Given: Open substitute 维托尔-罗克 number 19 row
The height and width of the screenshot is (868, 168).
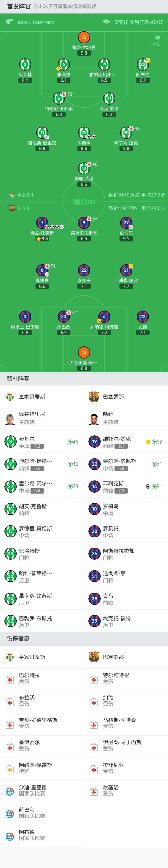Looking at the screenshot, I should click(x=126, y=442).
